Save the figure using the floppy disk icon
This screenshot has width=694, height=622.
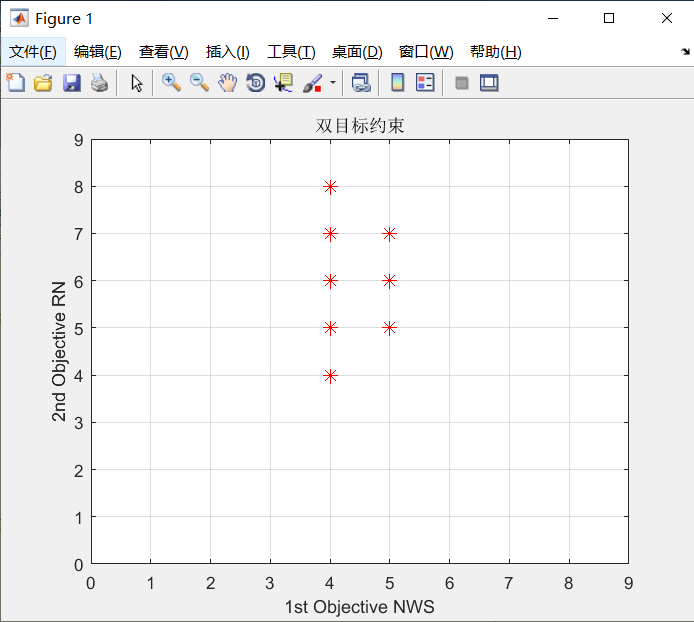[x=72, y=83]
